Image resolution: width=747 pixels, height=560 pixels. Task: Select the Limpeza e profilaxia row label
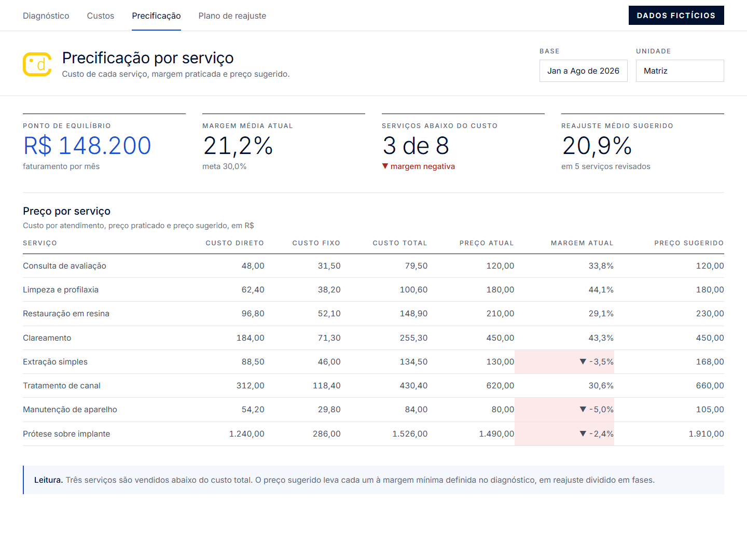61,290
